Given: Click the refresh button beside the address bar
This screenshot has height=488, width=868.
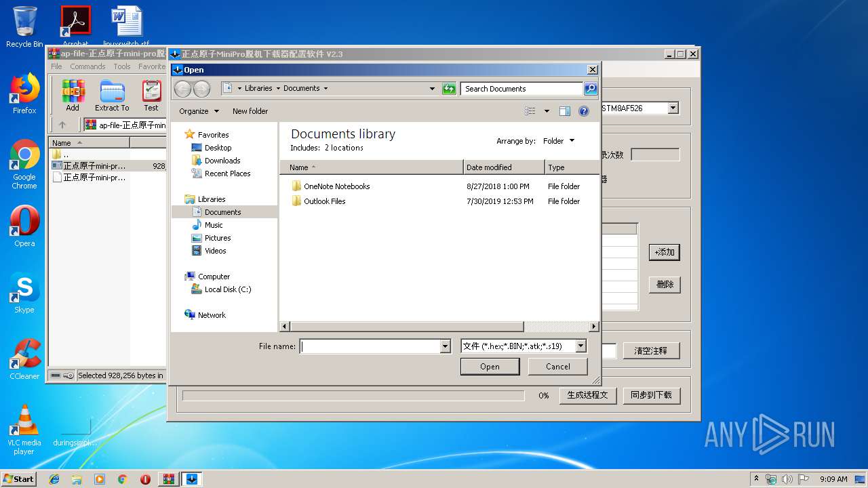Looking at the screenshot, I should pos(449,89).
